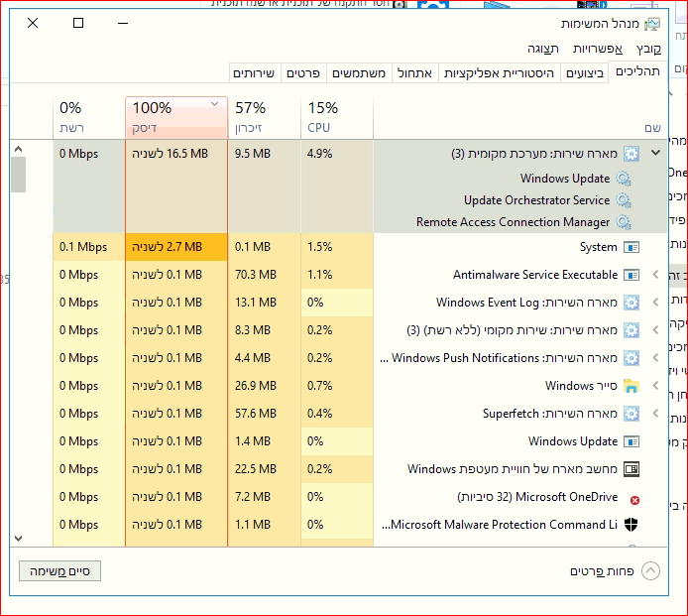Click the 'פחות פרטים' (Fewer details) arrow
Viewport: 688px width, 616px height.
pos(650,571)
